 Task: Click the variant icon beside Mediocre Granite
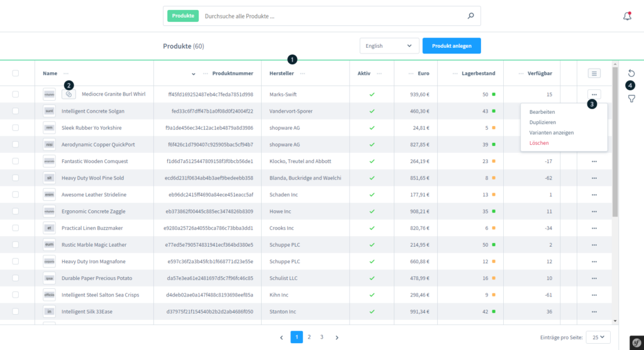point(69,94)
